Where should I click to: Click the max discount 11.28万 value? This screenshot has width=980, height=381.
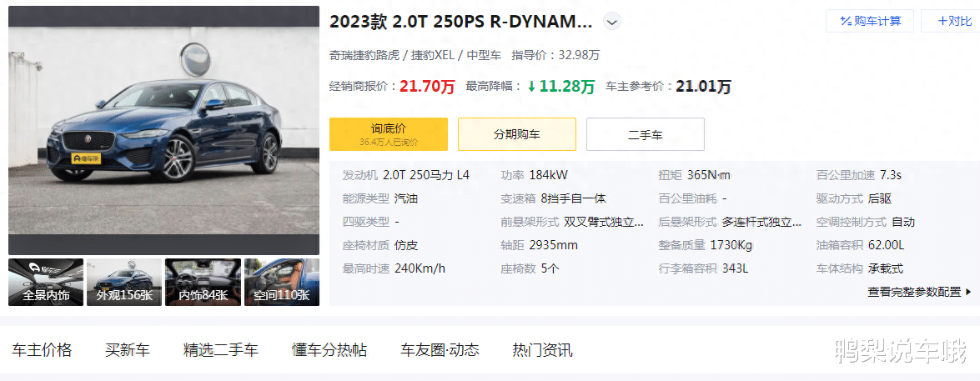click(x=561, y=86)
